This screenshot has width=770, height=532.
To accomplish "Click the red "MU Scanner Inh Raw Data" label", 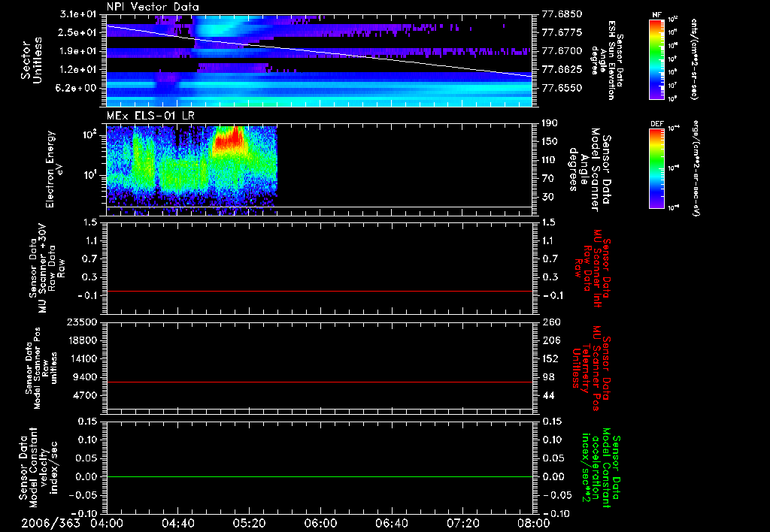I will tap(592, 269).
